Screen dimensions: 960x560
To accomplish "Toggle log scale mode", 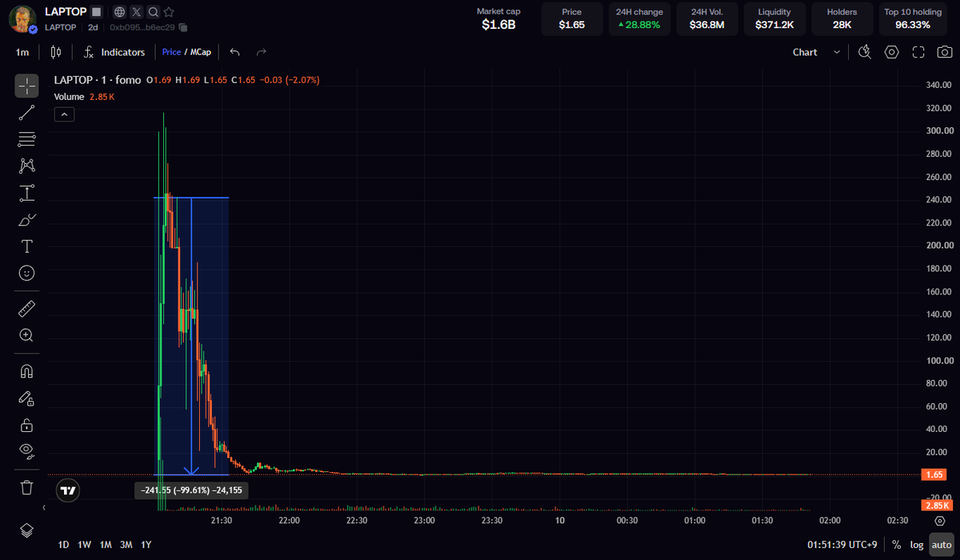I will coord(916,545).
